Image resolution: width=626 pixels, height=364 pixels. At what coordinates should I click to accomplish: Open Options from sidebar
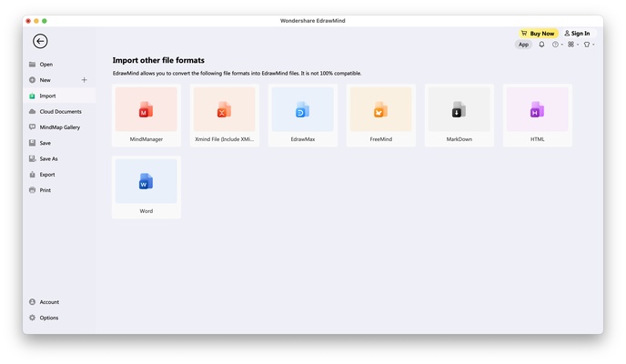click(x=59, y=318)
